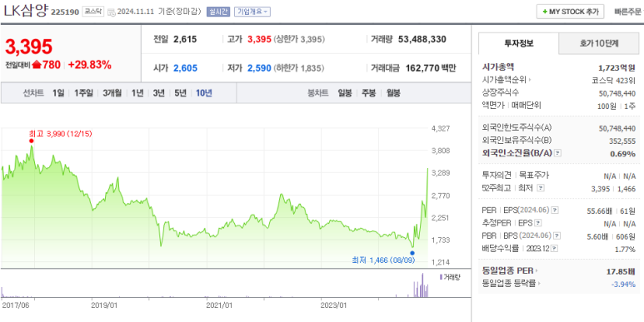Viewport: 644px width, 322px height.
Task: Click help icon beside PBR BPS(2024.06)
Action: click(557, 235)
